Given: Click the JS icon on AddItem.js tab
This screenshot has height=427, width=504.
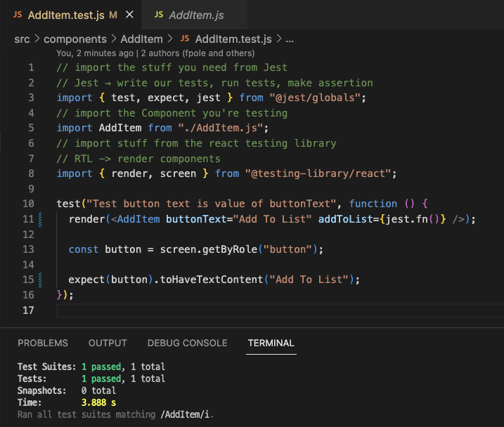Looking at the screenshot, I should (x=159, y=15).
